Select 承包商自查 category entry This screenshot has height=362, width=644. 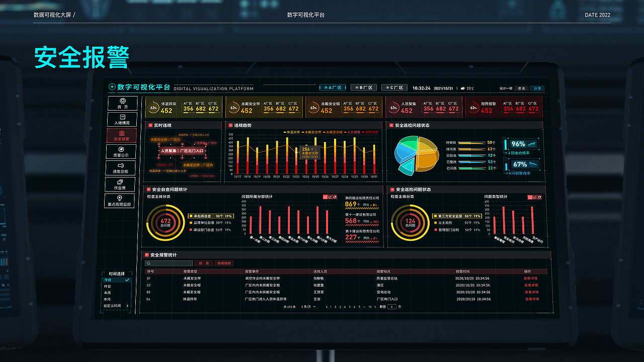(x=210, y=216)
